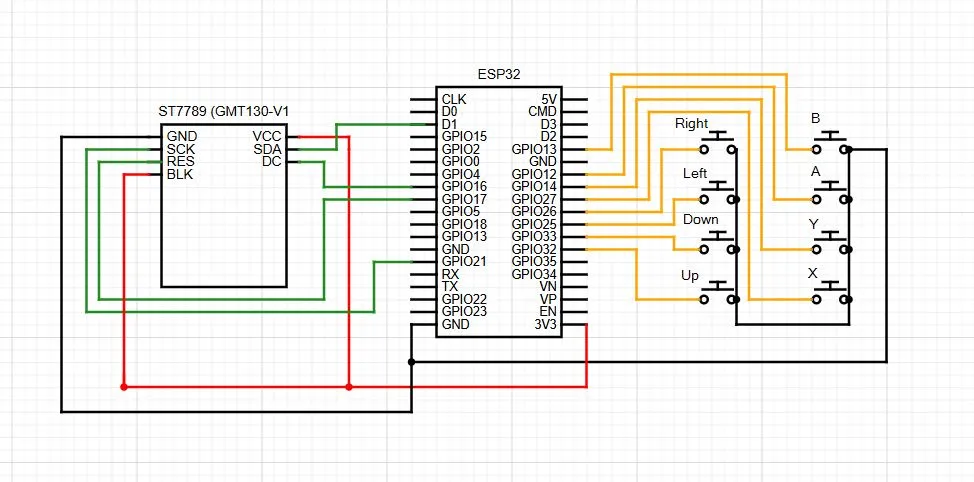Click the A push-button switch symbol
The image size is (974, 482).
(x=831, y=192)
